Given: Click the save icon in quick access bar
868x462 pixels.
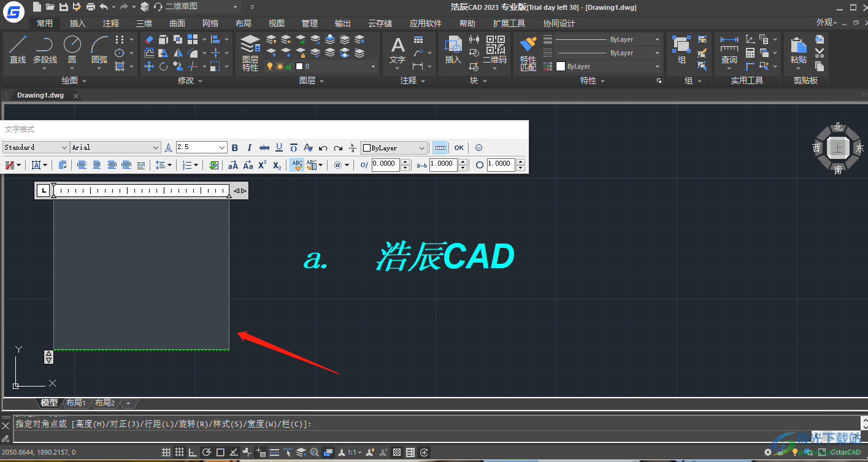Looking at the screenshot, I should click(63, 7).
